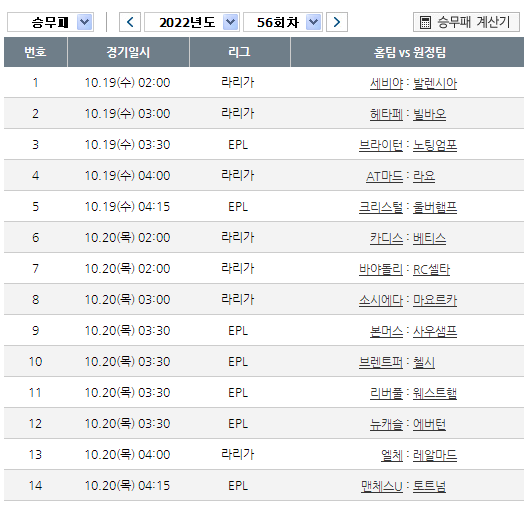Click match number 1 cell
The image size is (524, 511).
point(35,83)
